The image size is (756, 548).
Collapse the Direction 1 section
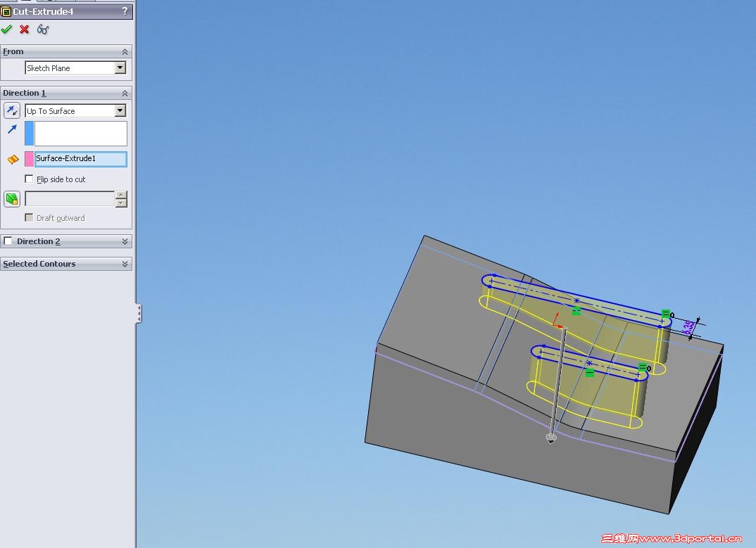tap(125, 93)
